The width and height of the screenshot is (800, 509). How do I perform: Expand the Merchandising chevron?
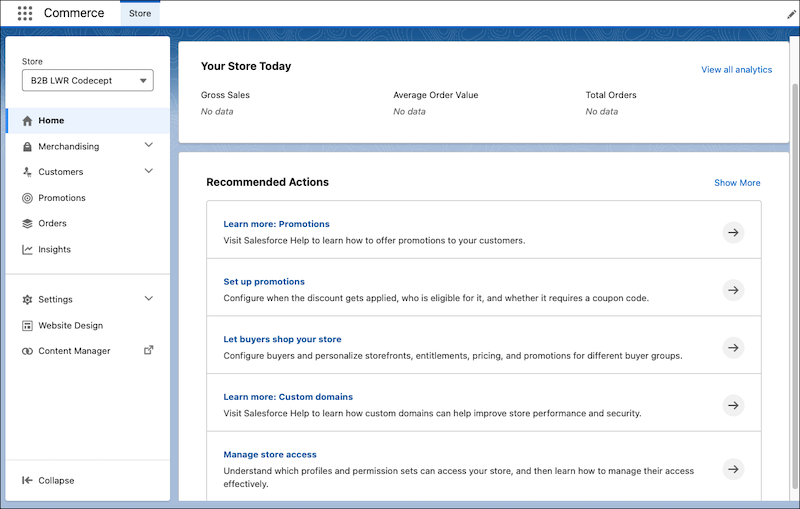pos(148,145)
